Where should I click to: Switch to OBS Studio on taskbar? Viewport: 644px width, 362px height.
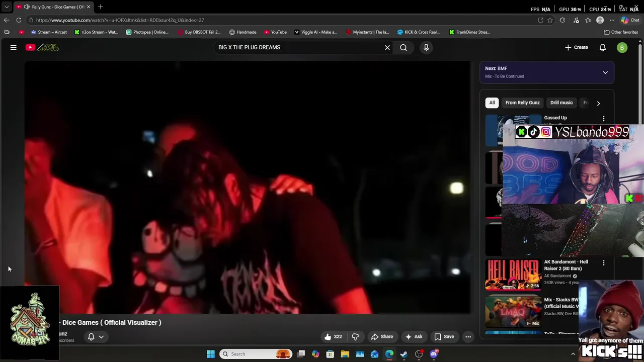pos(419,354)
